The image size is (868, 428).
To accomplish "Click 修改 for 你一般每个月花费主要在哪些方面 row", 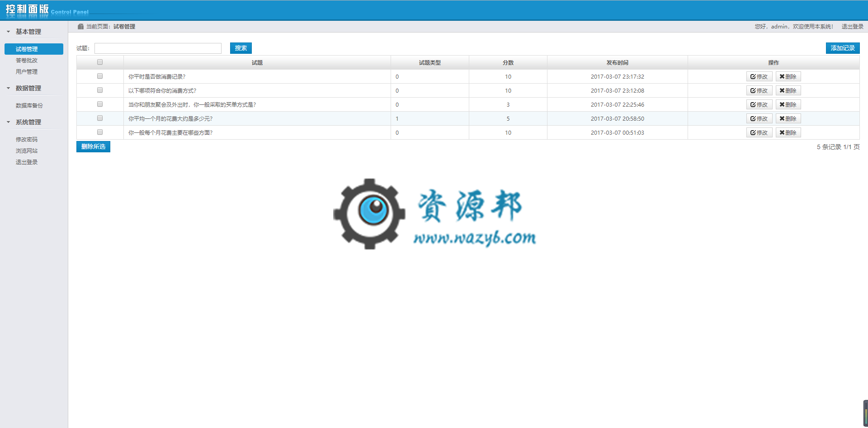I will point(759,133).
